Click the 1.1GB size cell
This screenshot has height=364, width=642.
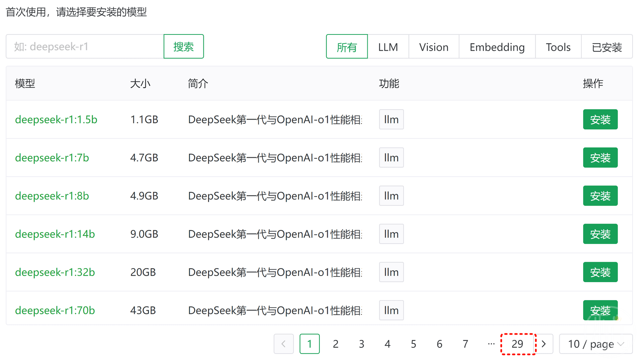click(x=144, y=119)
